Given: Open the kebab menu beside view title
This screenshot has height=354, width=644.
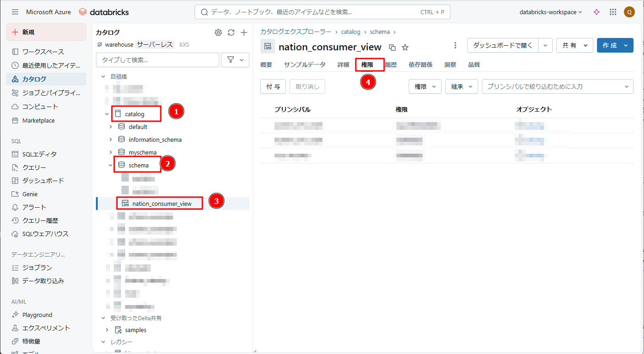Looking at the screenshot, I should (455, 45).
